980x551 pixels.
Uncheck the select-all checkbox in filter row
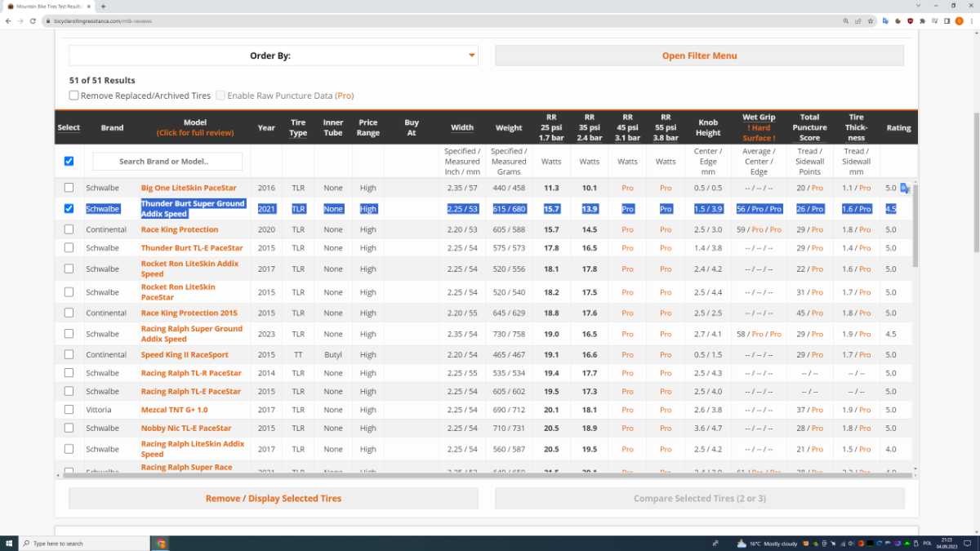[x=69, y=161]
